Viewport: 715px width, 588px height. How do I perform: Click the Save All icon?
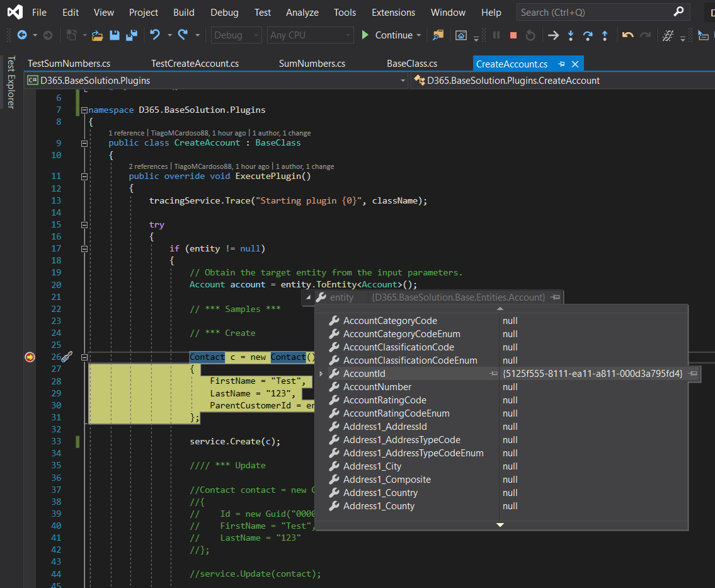coord(132,35)
